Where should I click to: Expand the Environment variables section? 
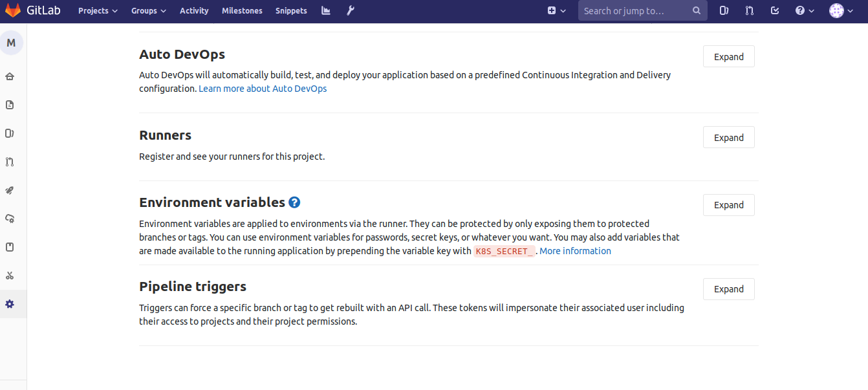pos(729,205)
